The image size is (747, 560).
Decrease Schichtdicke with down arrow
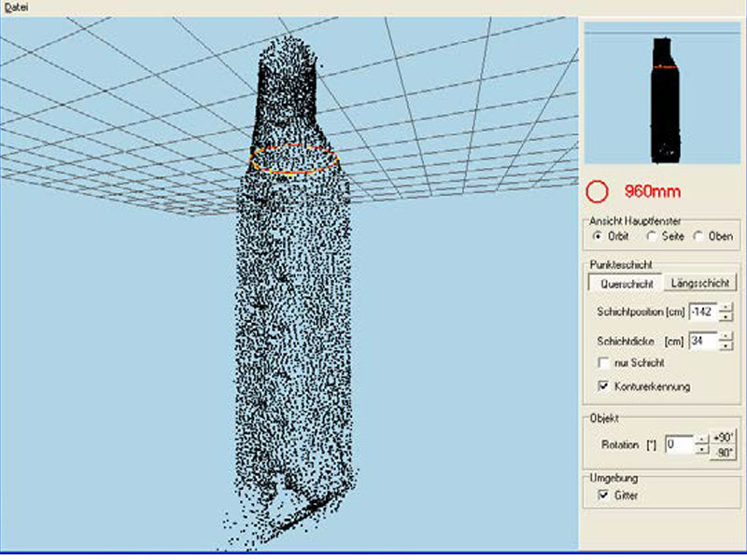726,346
